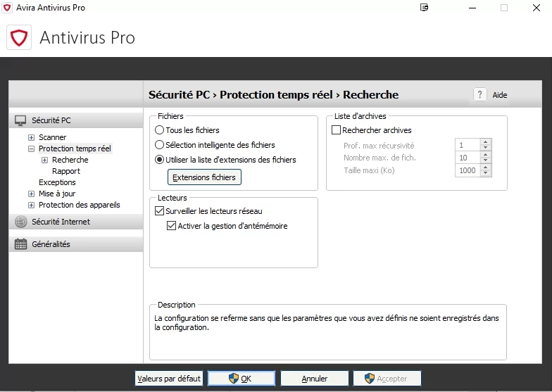The image size is (552, 392).
Task: Click the Sécurité PC monitor icon
Action: [x=20, y=120]
